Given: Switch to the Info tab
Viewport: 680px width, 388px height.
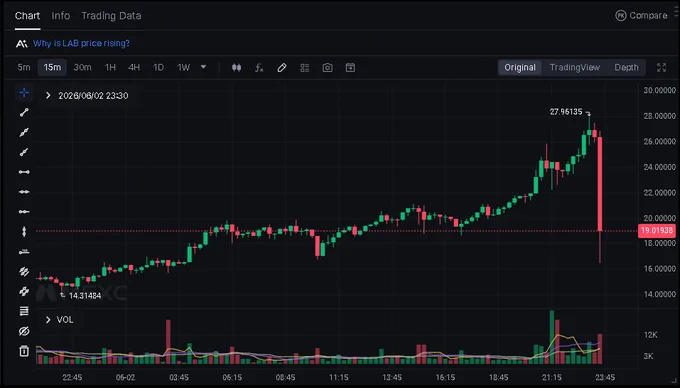Looking at the screenshot, I should tap(61, 16).
